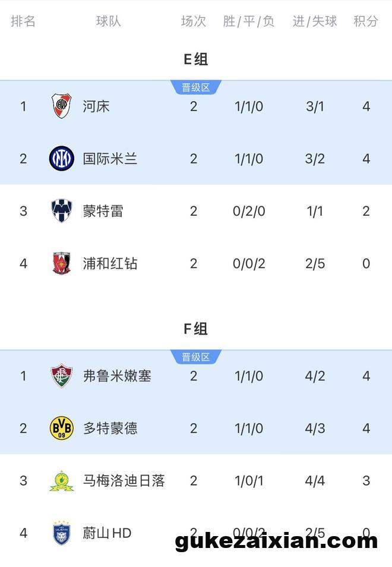Click the 晋级区 badge in E组

pos(196,87)
